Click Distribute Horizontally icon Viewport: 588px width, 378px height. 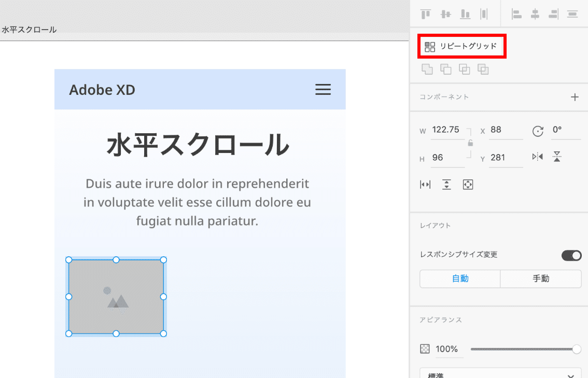572,14
